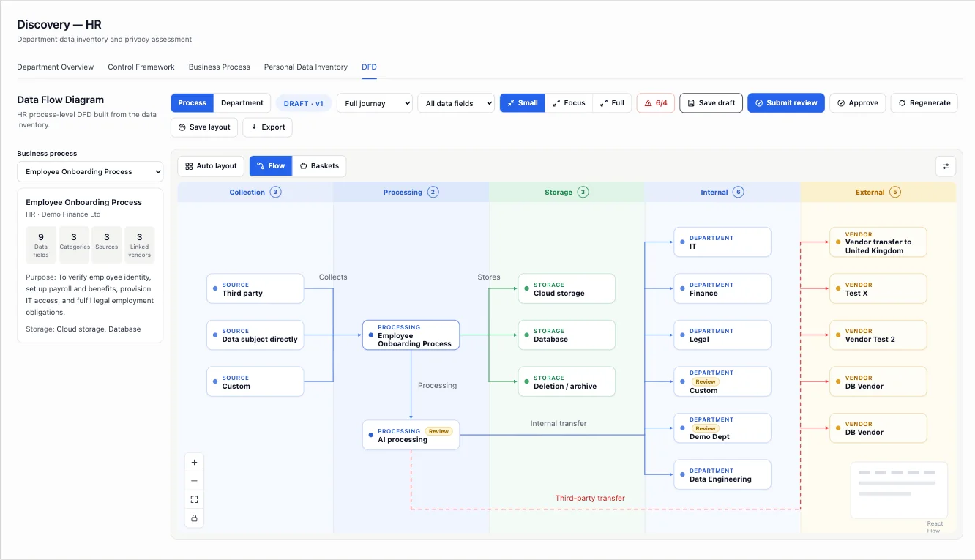Zoom out with the minus control
Screen dimensions: 975x560
pos(194,481)
